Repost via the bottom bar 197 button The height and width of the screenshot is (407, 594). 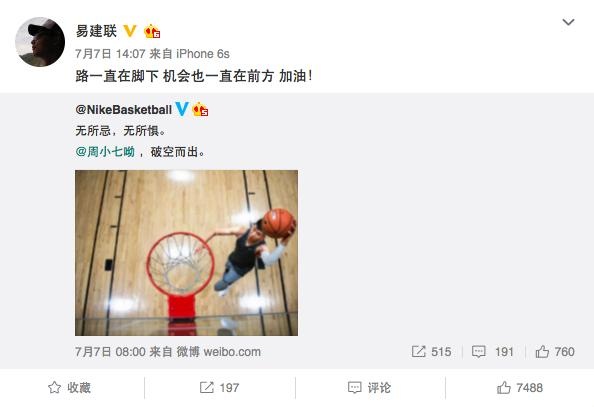pyautogui.click(x=219, y=388)
